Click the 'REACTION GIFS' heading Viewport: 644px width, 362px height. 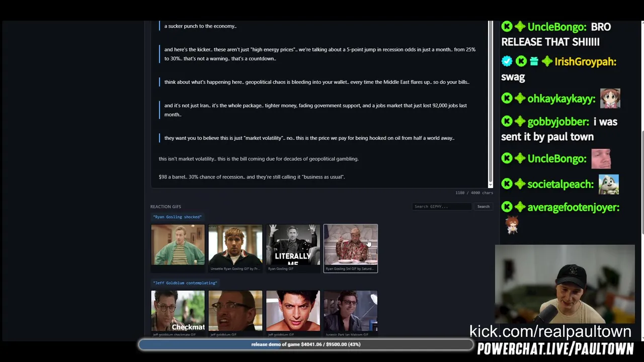(166, 207)
